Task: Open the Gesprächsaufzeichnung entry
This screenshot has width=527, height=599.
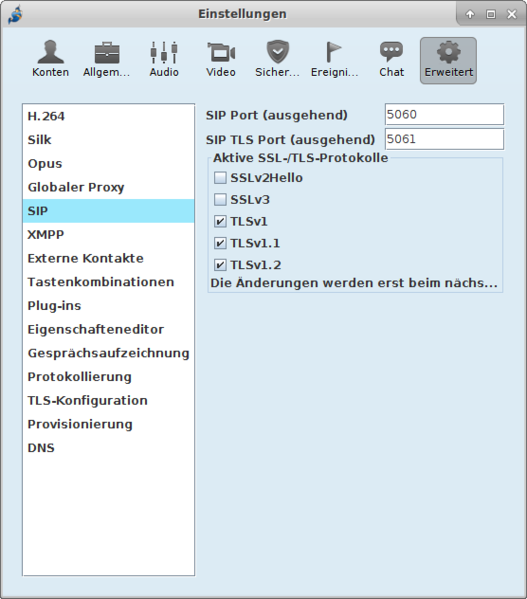Action: coord(108,353)
